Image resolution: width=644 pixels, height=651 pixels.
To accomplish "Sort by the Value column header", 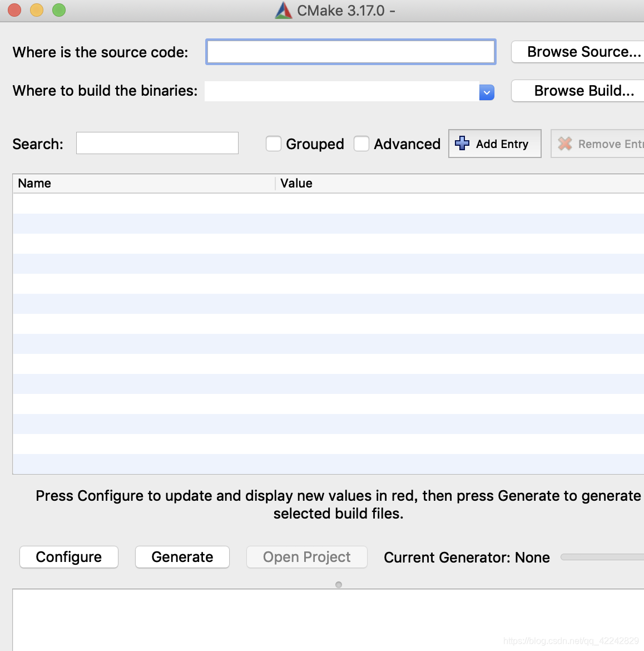I will (x=460, y=183).
